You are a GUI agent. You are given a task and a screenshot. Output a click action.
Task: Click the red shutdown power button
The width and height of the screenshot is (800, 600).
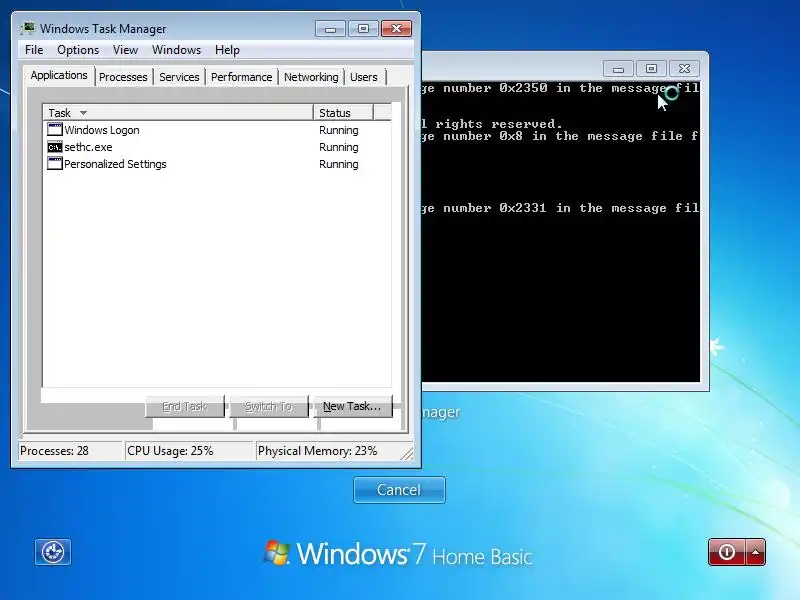pos(727,552)
